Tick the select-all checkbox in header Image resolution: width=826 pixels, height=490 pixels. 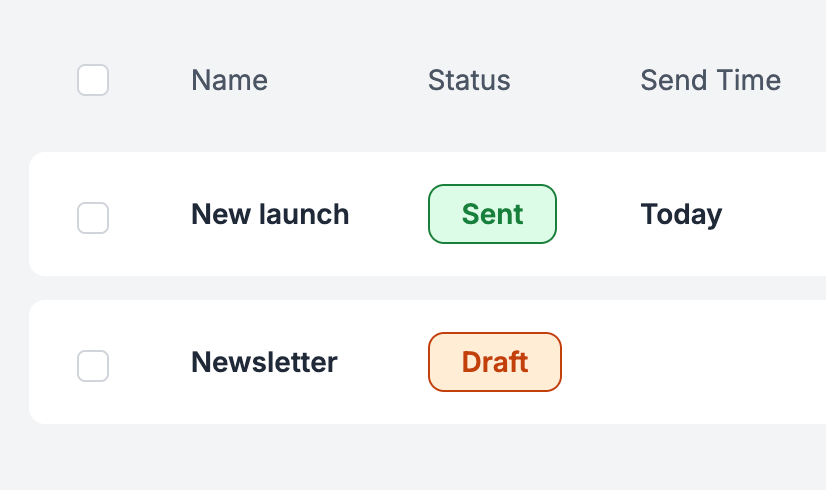click(x=93, y=80)
